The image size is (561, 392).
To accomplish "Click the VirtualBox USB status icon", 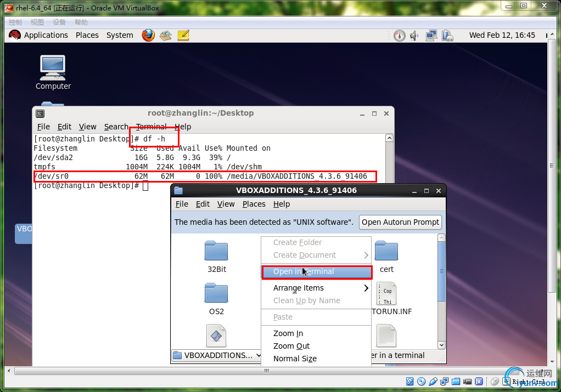I will point(433,381).
